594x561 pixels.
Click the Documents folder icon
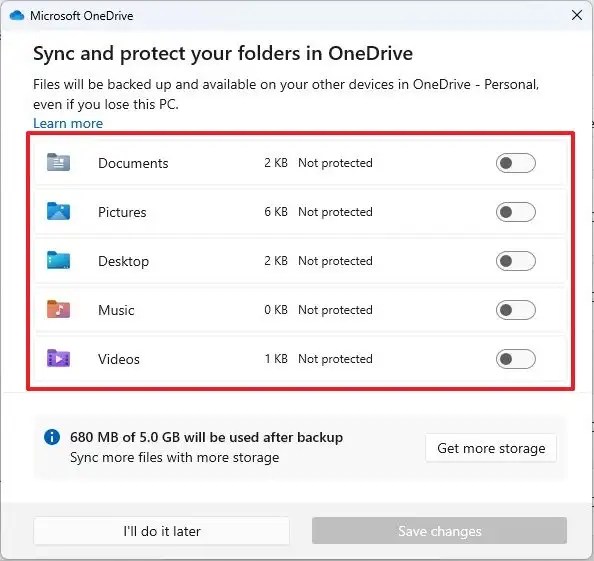(58, 163)
